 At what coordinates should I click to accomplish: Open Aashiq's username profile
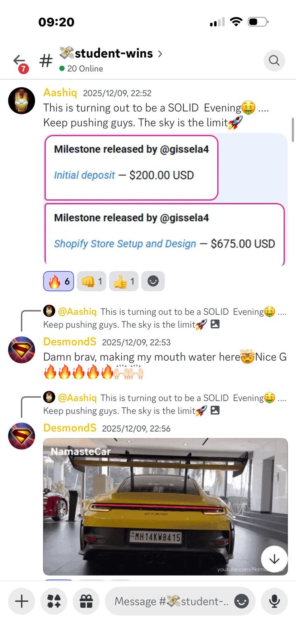pyautogui.click(x=60, y=93)
